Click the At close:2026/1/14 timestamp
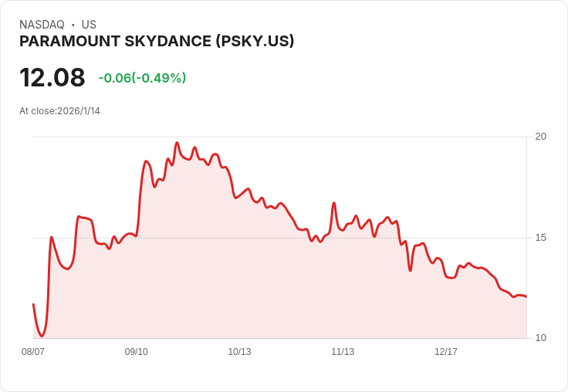The image size is (568, 392). coord(59,110)
